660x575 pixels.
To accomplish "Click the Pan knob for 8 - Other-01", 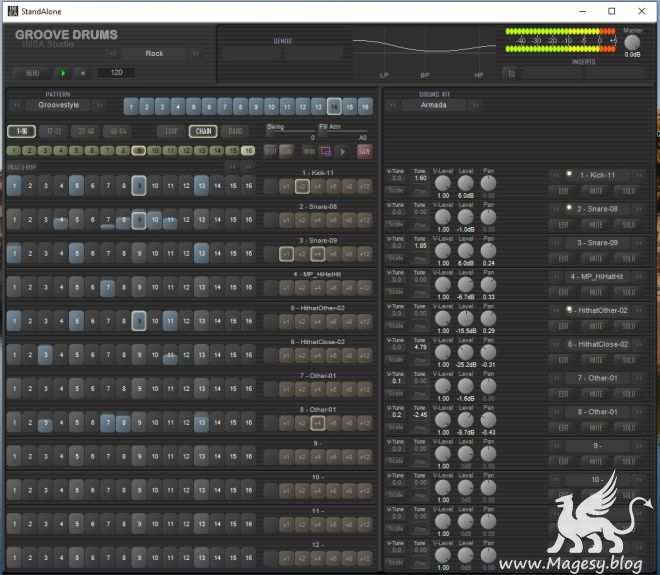I will tap(488, 420).
